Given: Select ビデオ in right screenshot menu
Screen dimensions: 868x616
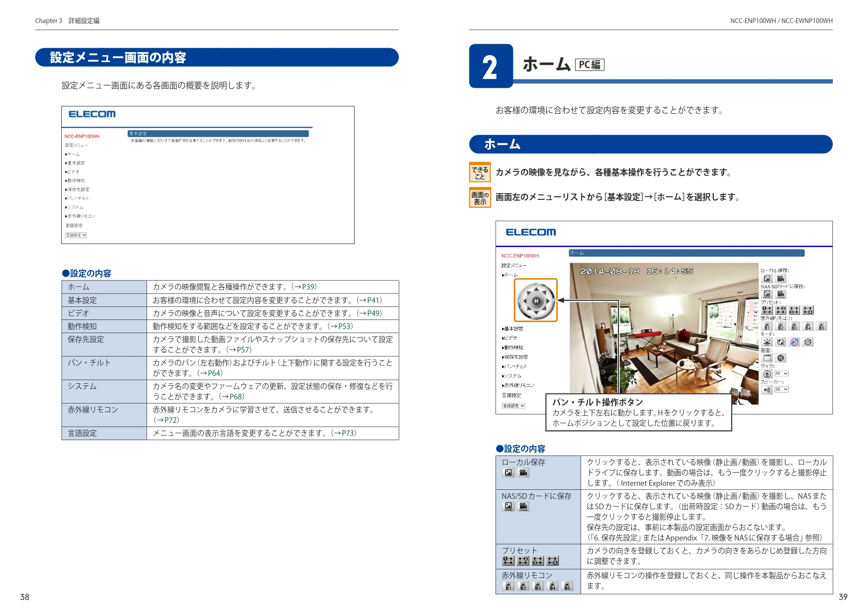Looking at the screenshot, I should 510,338.
